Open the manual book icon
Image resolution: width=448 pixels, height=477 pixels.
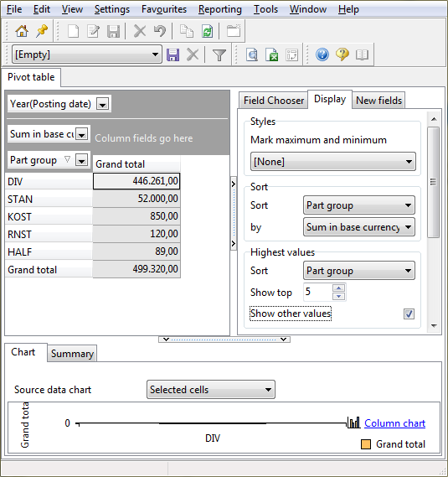click(x=362, y=55)
